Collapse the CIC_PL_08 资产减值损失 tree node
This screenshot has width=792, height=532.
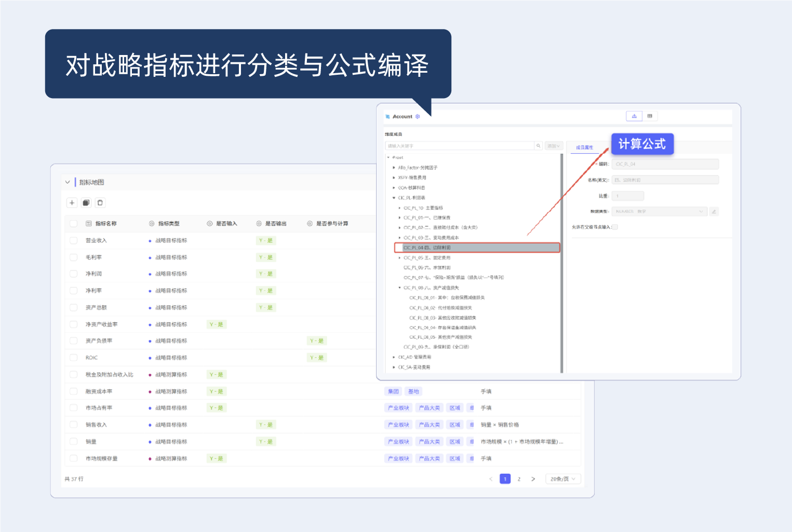pos(399,288)
